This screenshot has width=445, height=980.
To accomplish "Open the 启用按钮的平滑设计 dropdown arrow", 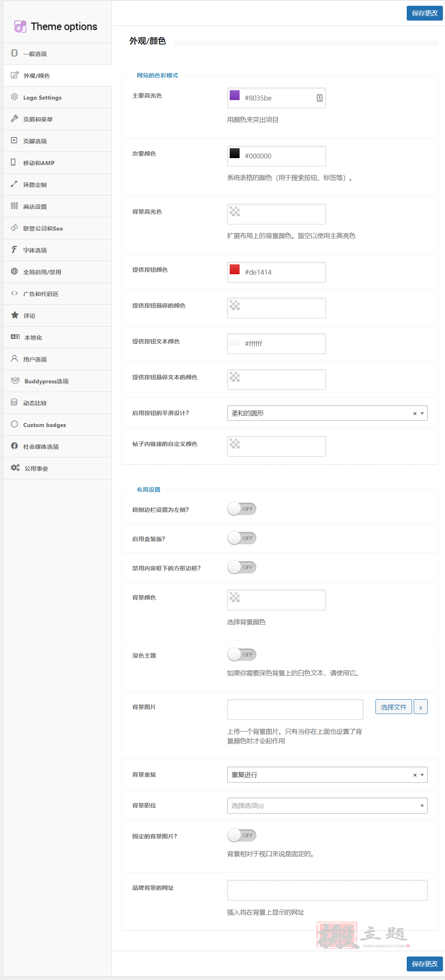I will (x=422, y=413).
